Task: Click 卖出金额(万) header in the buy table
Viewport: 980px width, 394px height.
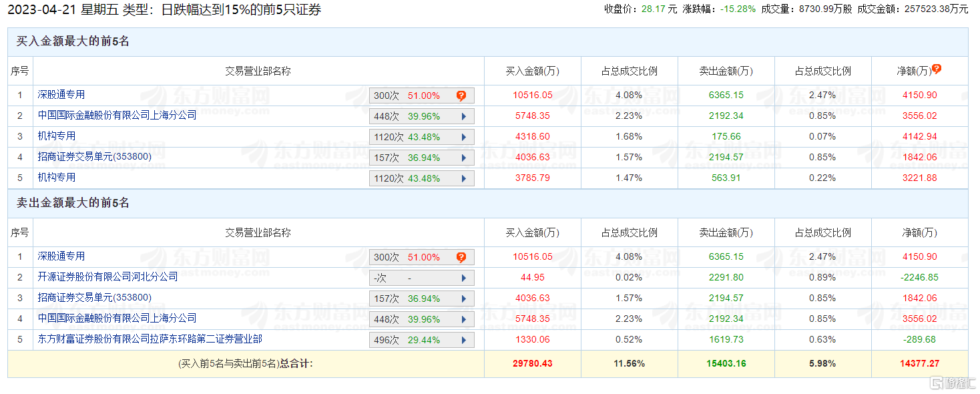Action: tap(726, 71)
